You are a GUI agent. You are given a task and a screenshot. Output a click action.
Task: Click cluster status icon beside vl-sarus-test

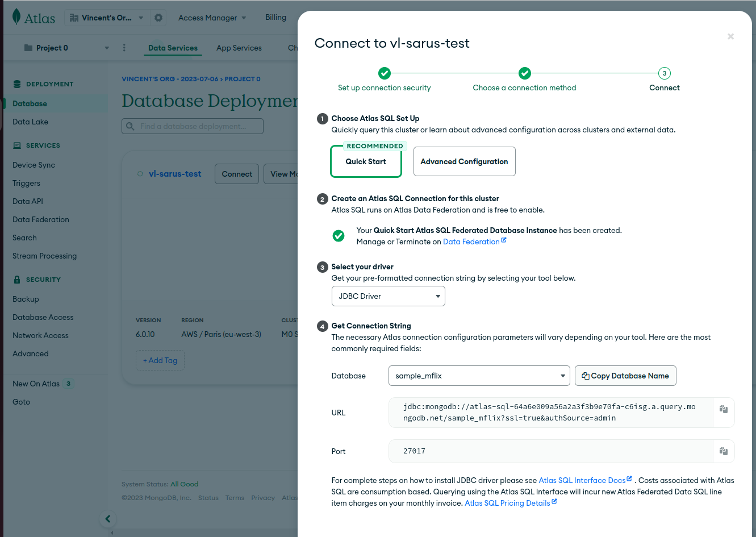pyautogui.click(x=140, y=174)
